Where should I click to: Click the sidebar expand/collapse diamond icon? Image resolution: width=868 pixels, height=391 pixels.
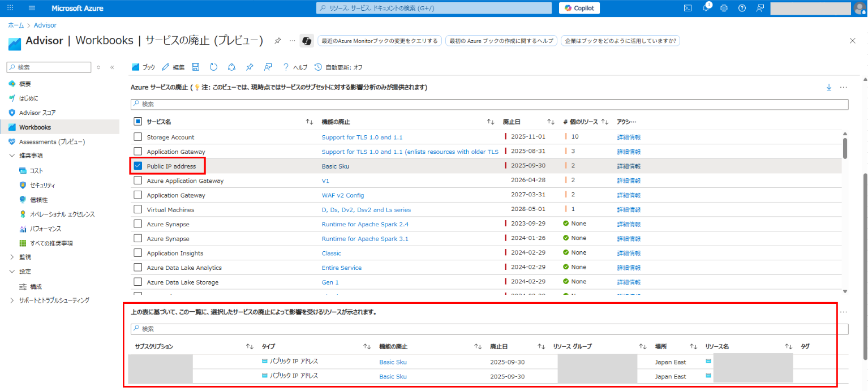click(98, 67)
